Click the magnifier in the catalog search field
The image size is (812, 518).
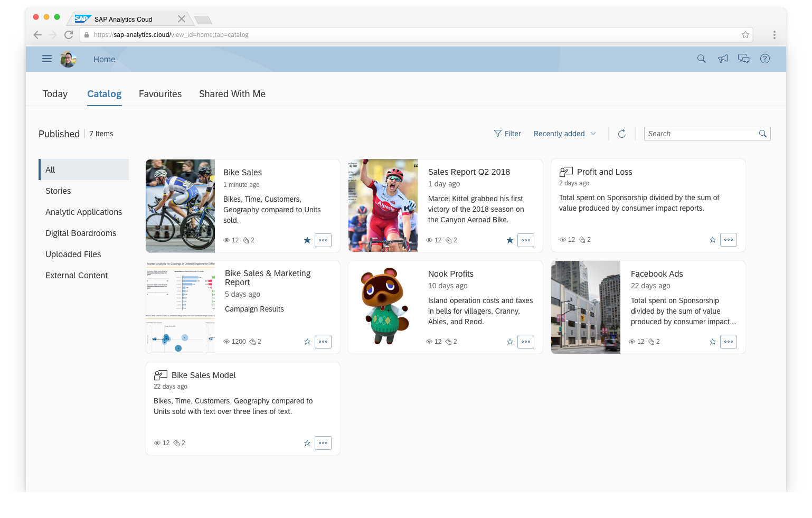coord(763,134)
